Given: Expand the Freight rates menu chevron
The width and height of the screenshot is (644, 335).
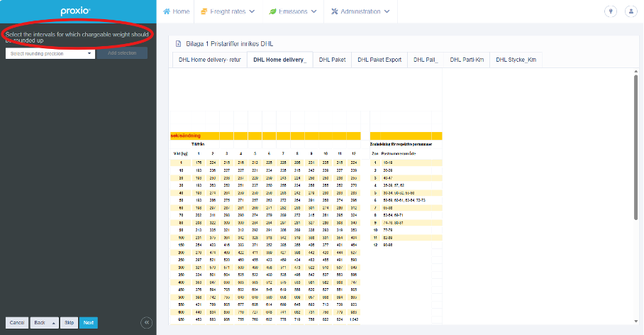Looking at the screenshot, I should tap(252, 11).
